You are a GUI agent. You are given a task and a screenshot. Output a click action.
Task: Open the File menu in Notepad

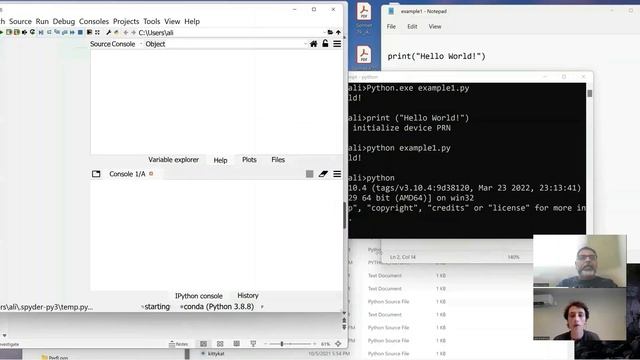(391, 27)
